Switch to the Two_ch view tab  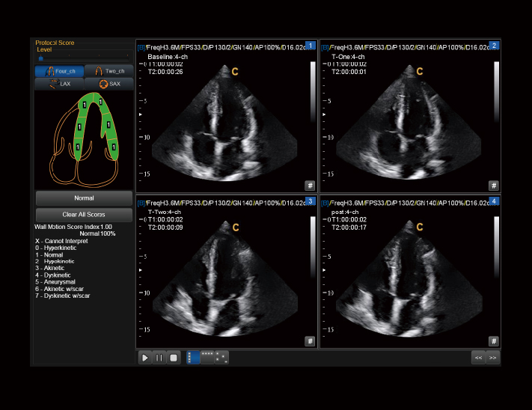(109, 71)
